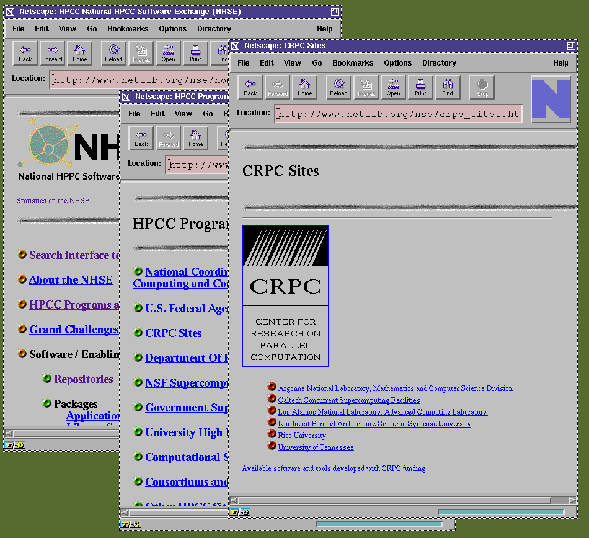589x538 pixels.
Task: Open Edit menu in HPCC Programs window
Action: point(157,113)
